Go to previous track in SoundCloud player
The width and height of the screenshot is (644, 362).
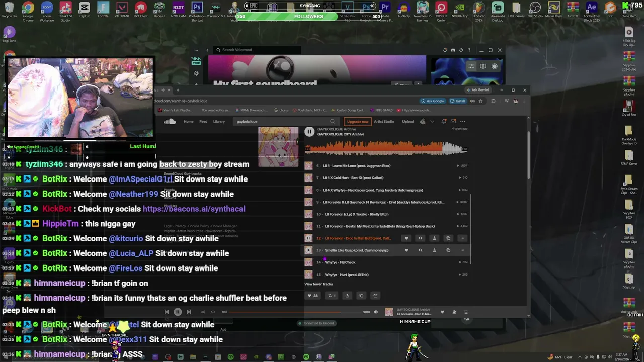(x=167, y=312)
